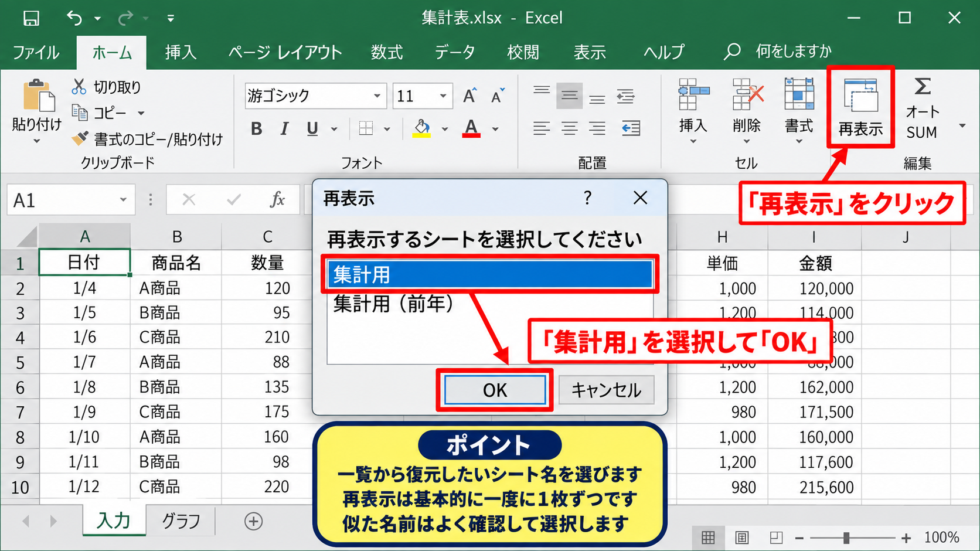The height and width of the screenshot is (551, 980).
Task: Click the Unhide (再表示) ribbon icon
Action: click(x=860, y=96)
